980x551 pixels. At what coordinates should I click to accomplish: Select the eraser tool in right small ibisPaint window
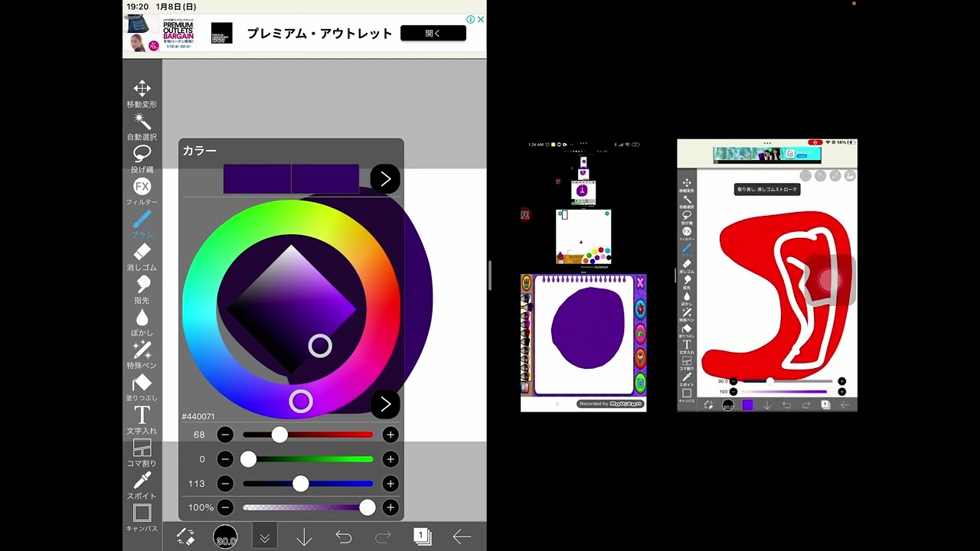click(x=687, y=266)
